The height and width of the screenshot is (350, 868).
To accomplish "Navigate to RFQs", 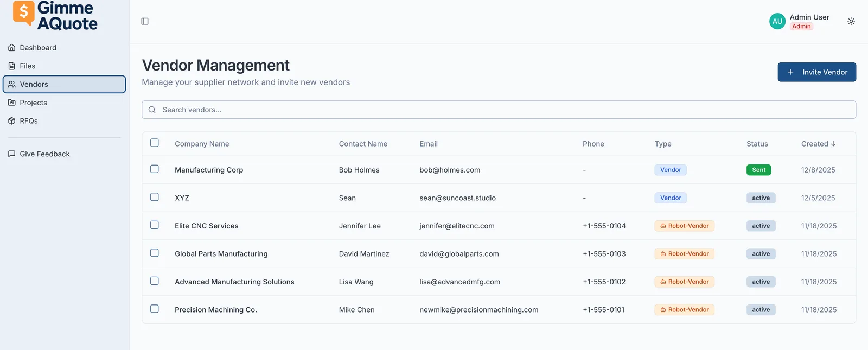I will (x=64, y=121).
